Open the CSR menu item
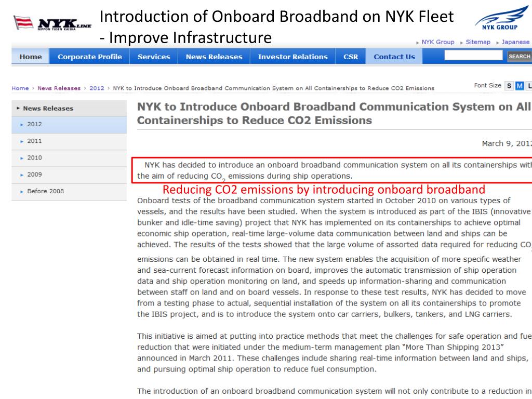 351,56
